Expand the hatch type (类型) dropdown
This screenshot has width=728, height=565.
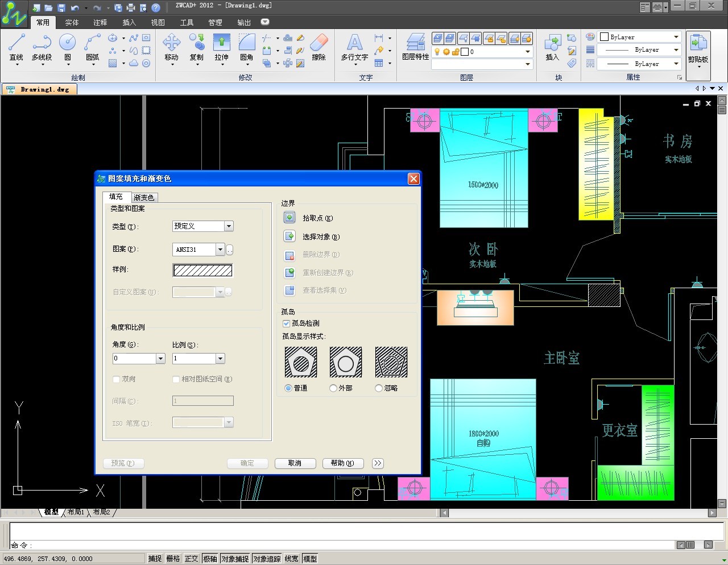point(229,226)
